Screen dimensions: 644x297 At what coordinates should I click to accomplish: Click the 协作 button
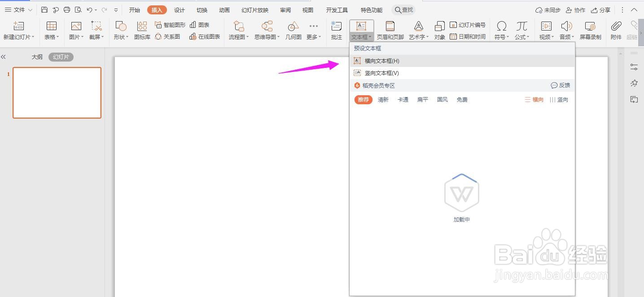[576, 10]
